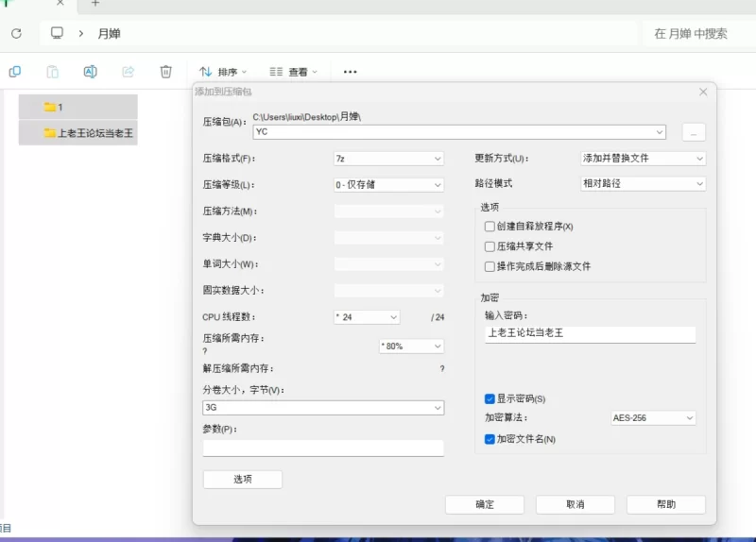Enable the 压缩共享文件 checkbox

490,246
